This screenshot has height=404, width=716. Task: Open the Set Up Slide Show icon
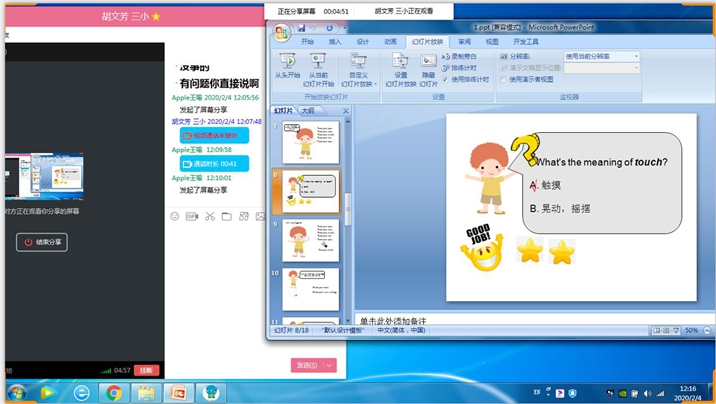[400, 62]
